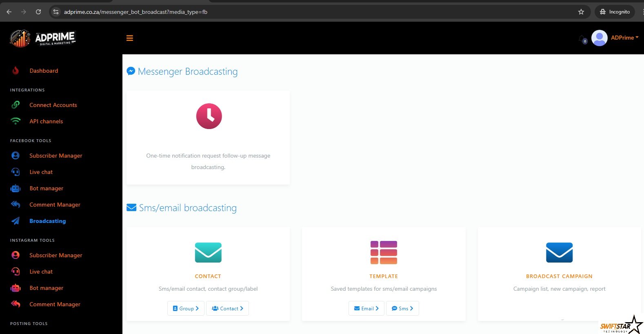Click Instagram Comment Manager reply icon
This screenshot has height=334, width=644.
[x=16, y=304]
